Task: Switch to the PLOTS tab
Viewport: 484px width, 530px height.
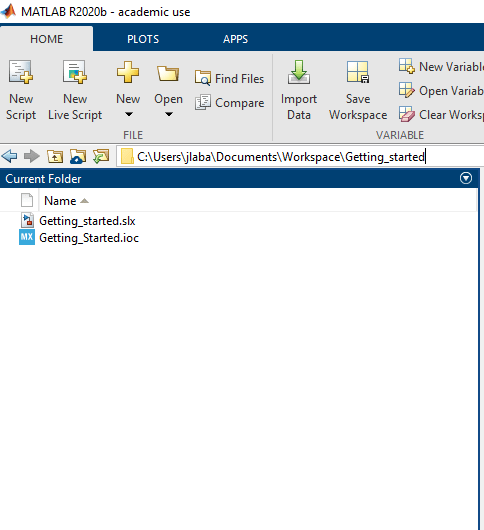Action: coord(143,39)
